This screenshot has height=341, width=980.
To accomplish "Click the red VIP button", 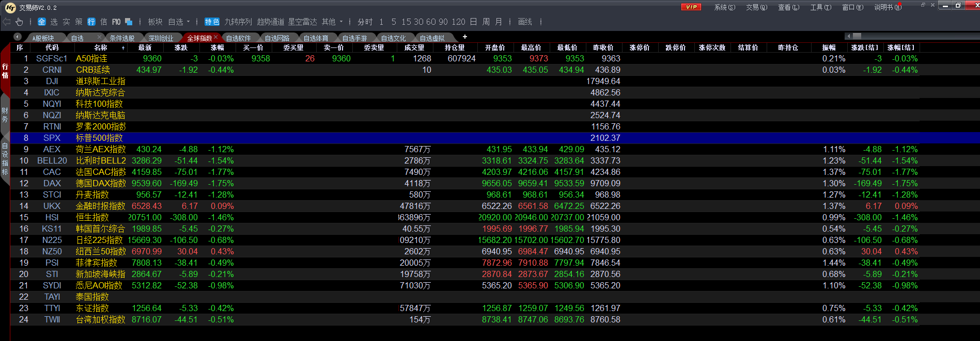I will (x=691, y=7).
